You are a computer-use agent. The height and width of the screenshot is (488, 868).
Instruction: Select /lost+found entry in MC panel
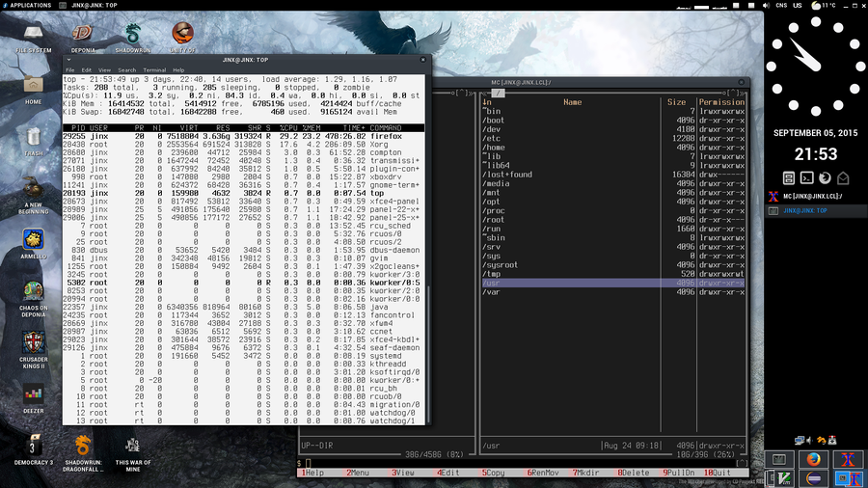click(613, 175)
